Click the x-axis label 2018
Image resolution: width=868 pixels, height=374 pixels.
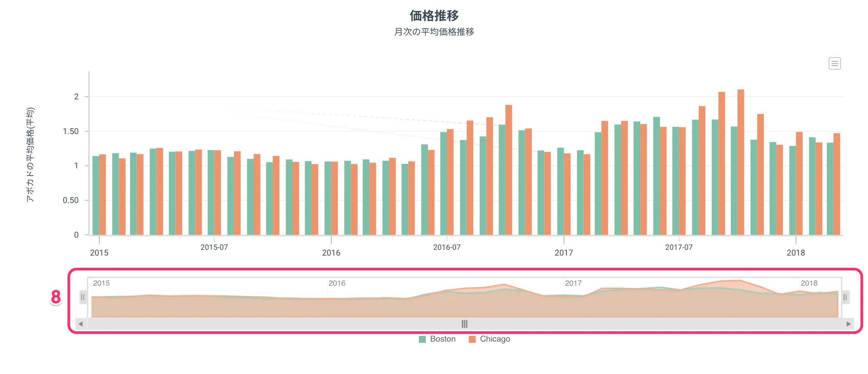click(x=796, y=253)
